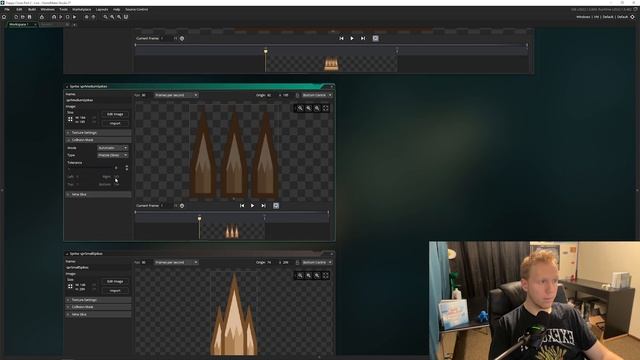This screenshot has width=640, height=360.
Task: Click the Docks toggle toolbar icon
Action: [126, 17]
